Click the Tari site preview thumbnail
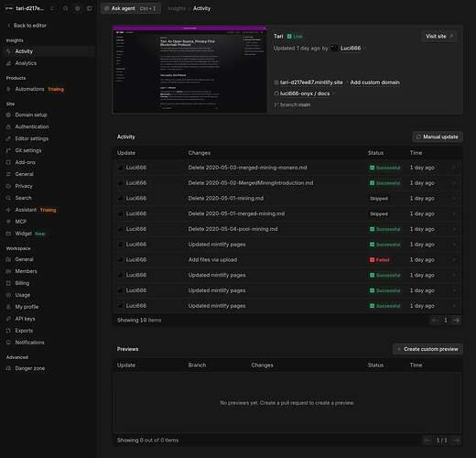This screenshot has width=476, height=458. pos(189,70)
